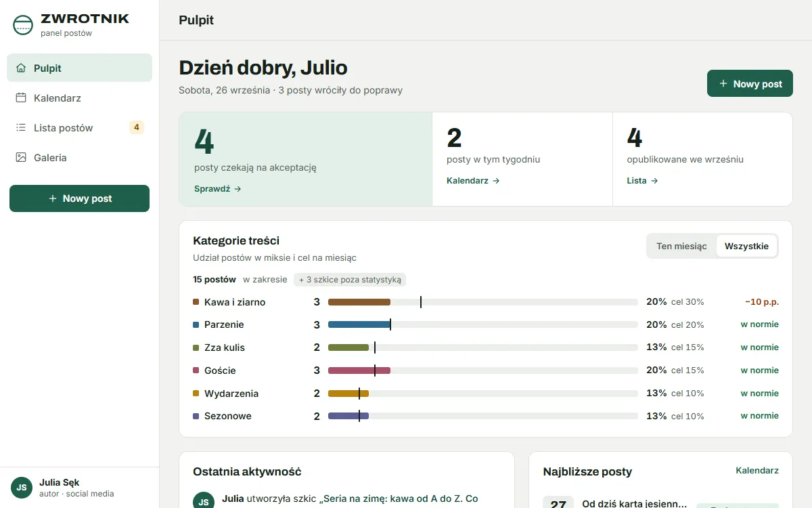Click the sidebar Nowy post button

pyautogui.click(x=79, y=198)
